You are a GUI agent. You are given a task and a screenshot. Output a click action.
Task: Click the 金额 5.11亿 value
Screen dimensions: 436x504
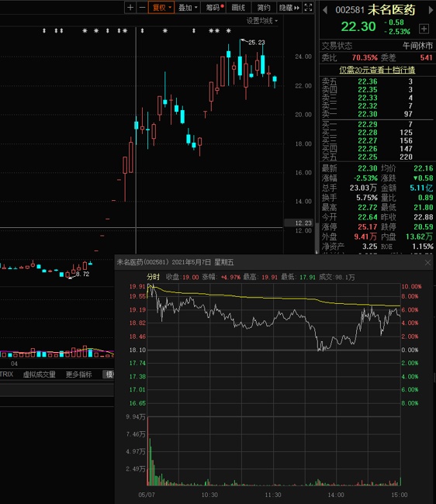[421, 188]
